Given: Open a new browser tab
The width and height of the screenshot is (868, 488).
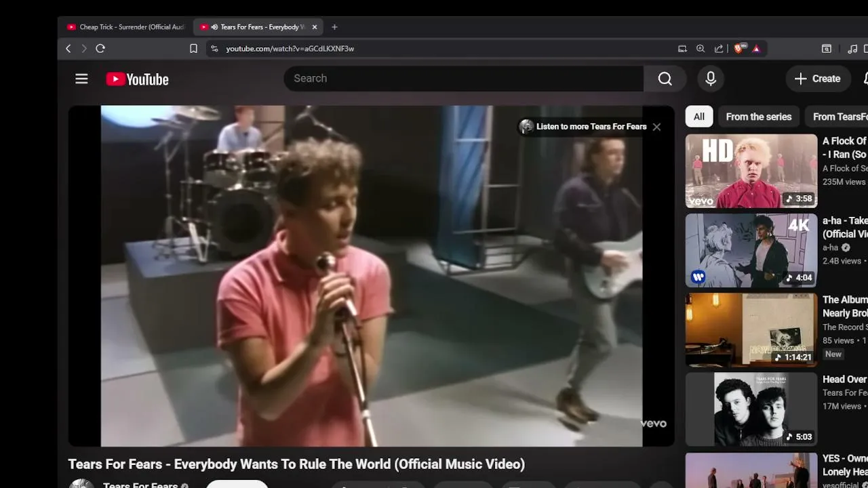Looking at the screenshot, I should pos(334,27).
